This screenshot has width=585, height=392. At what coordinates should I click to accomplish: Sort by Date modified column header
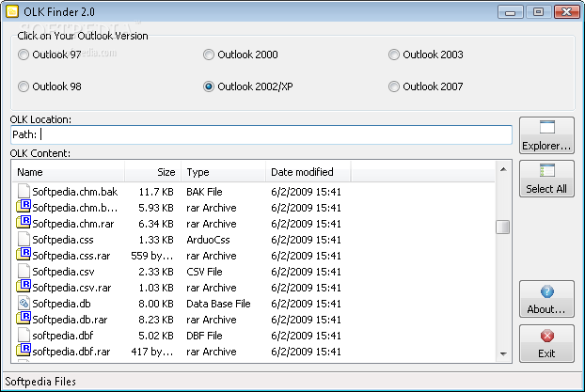pos(308,172)
